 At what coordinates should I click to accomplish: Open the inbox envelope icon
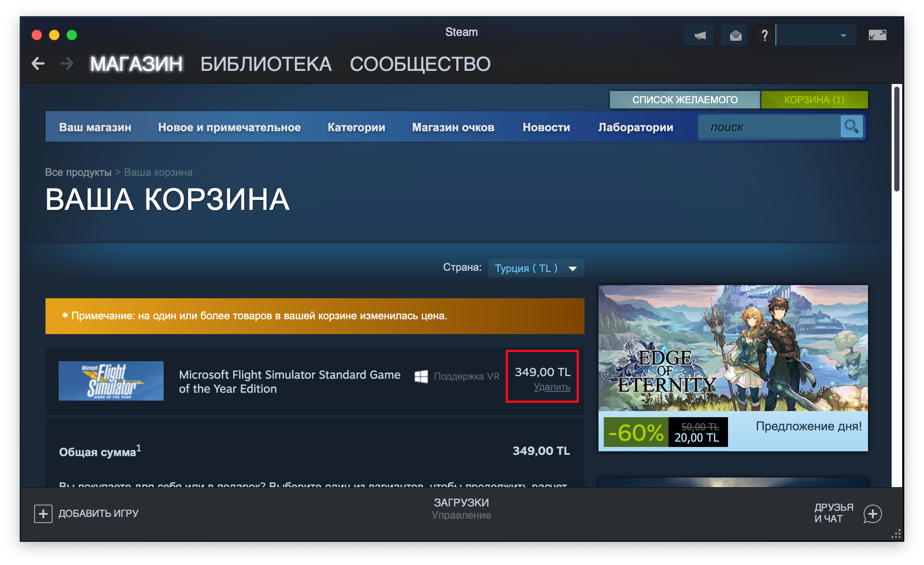[735, 35]
